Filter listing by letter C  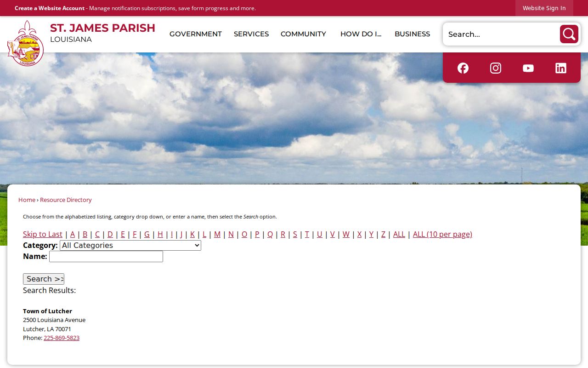pyautogui.click(x=97, y=235)
